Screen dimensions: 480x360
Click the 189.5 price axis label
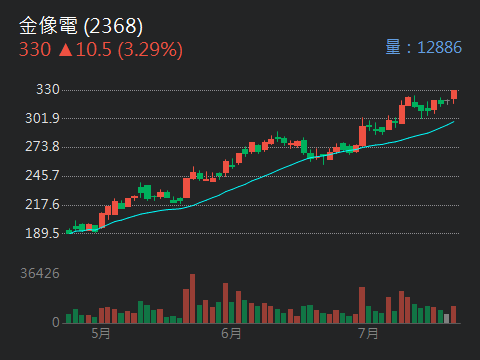click(x=42, y=233)
